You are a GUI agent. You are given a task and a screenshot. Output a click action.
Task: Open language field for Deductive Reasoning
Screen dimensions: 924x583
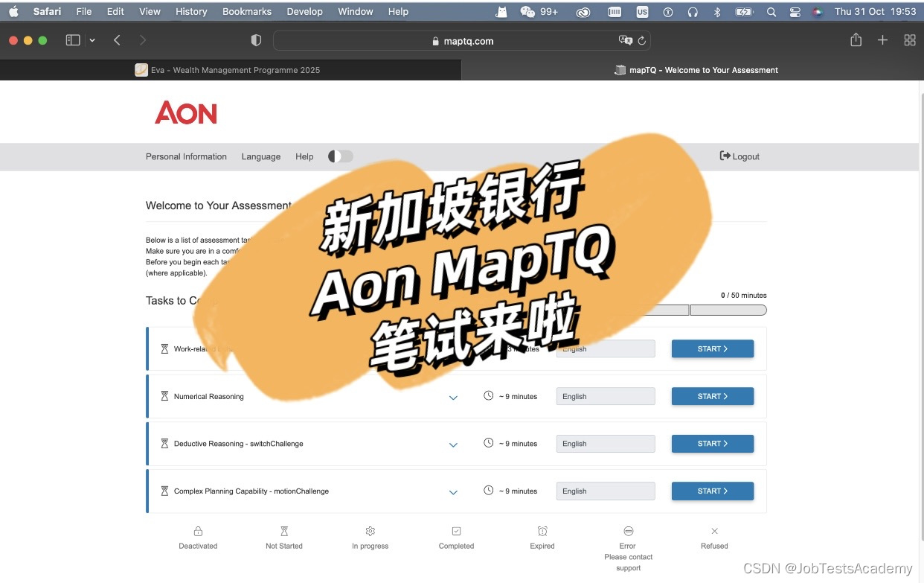606,444
